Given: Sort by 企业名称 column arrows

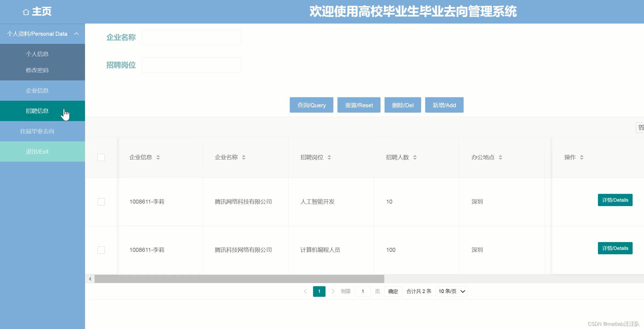Looking at the screenshot, I should [x=244, y=157].
